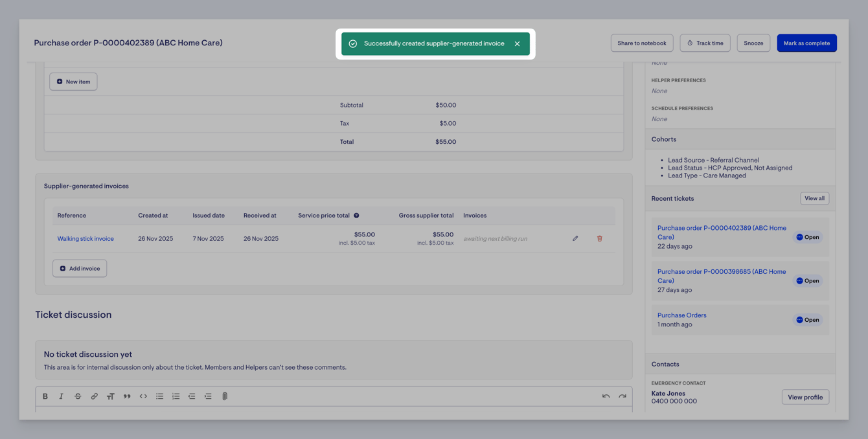Start a numbered list in the editor
Viewport: 868px width, 439px height.
tap(176, 396)
